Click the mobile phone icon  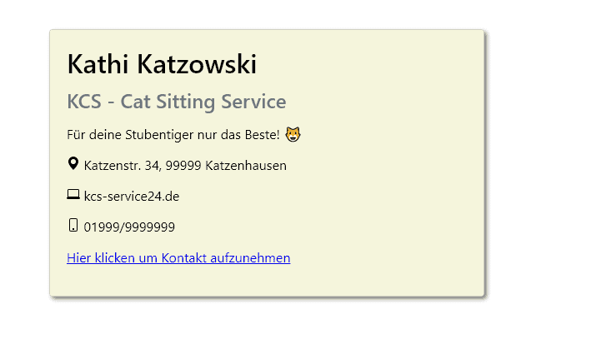pos(73,225)
